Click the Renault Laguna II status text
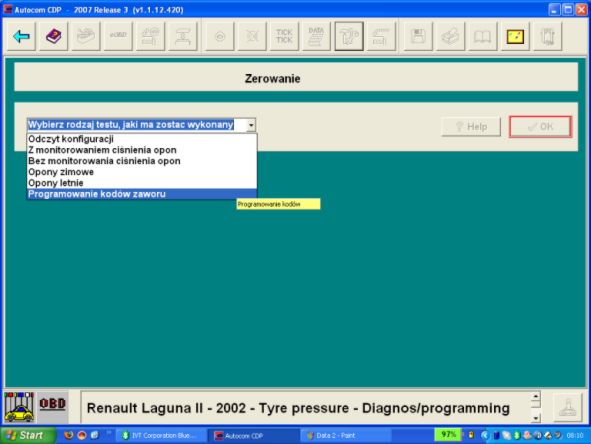This screenshot has width=591, height=444. click(298, 408)
